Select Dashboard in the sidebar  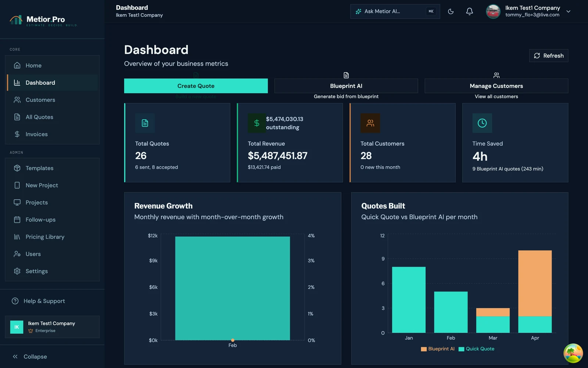[x=52, y=83]
